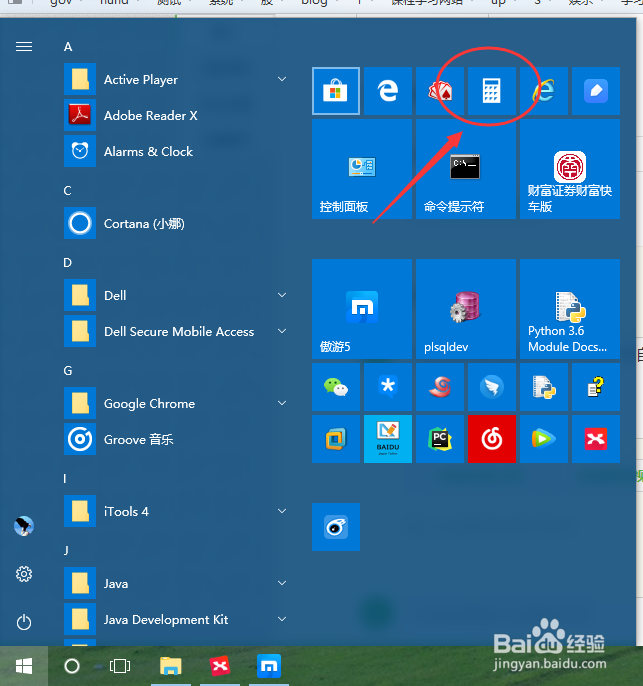Image resolution: width=643 pixels, height=686 pixels.
Task: Open the blue pencil note tile
Action: (596, 91)
